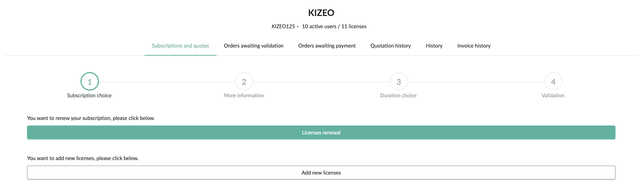Image resolution: width=644 pixels, height=192 pixels.
Task: Open the Orders awaiting payment tab
Action: (327, 46)
